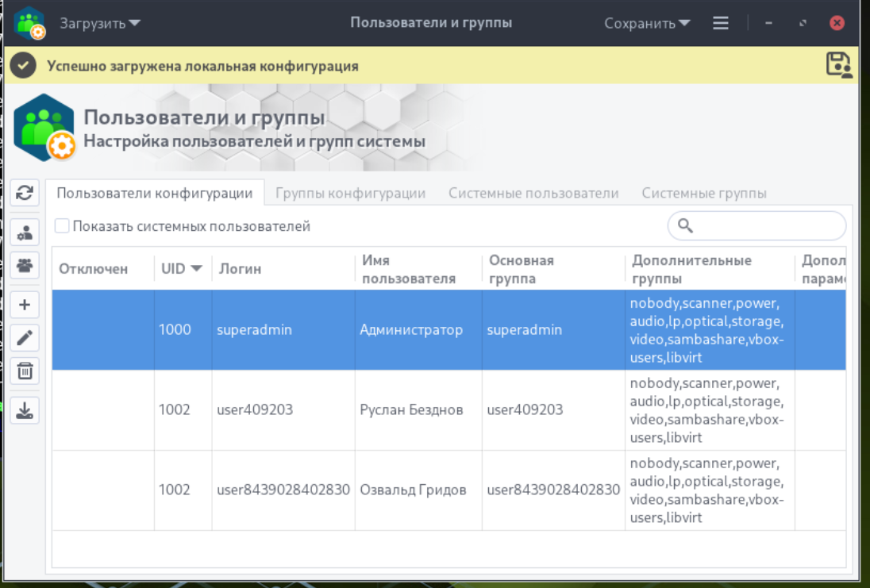The height and width of the screenshot is (588, 870).
Task: Open the user settings icon with gear
Action: [25, 233]
